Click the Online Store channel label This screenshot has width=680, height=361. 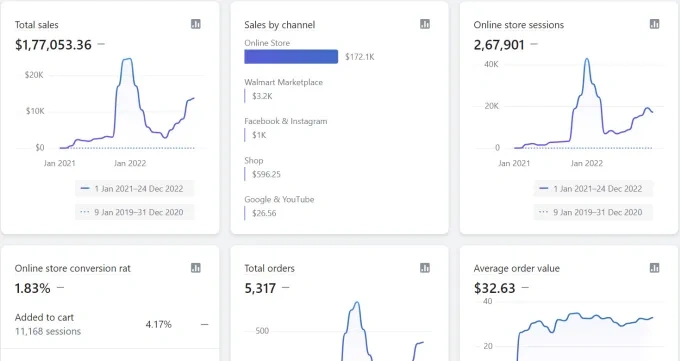pyautogui.click(x=267, y=43)
